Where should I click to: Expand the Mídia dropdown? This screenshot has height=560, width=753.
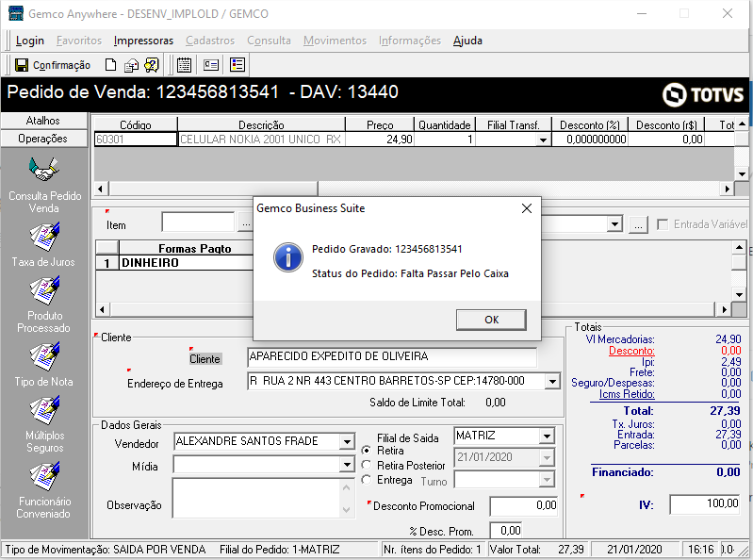coord(347,465)
